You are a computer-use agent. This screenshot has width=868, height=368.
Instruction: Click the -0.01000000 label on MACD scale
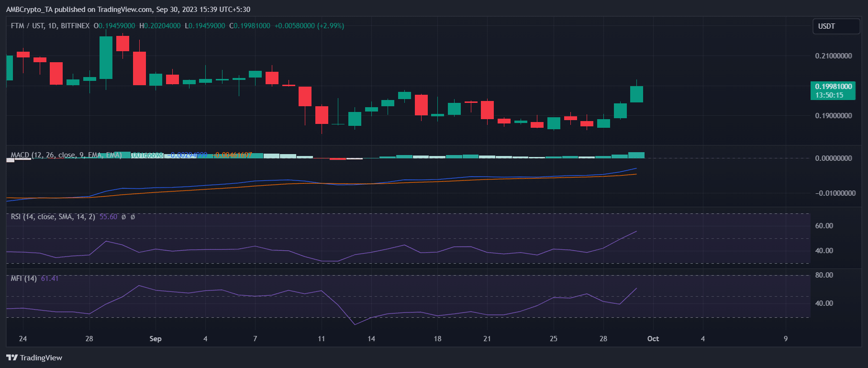[835, 193]
